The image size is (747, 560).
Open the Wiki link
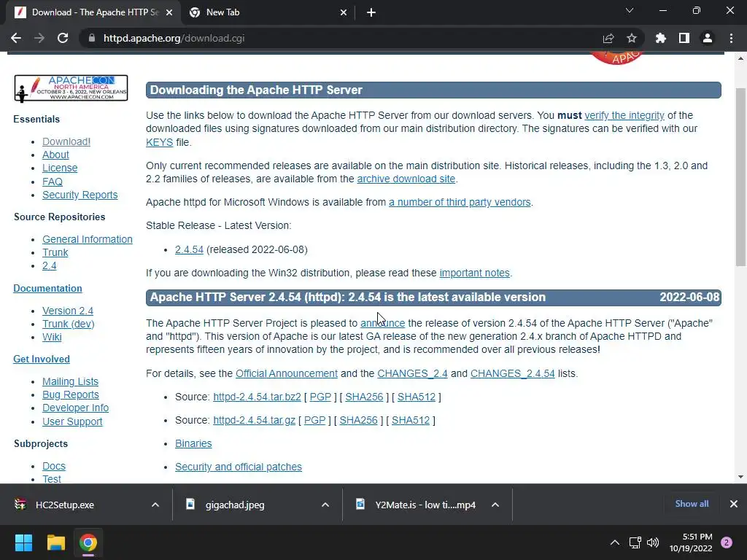pos(52,337)
